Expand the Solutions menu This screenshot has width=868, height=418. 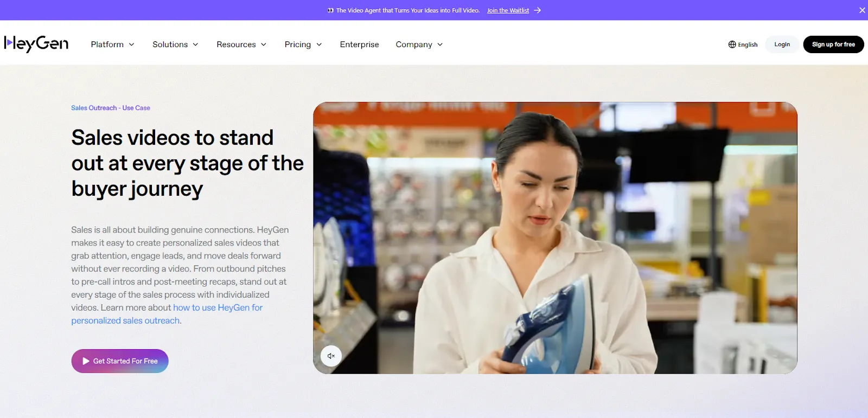coord(175,44)
